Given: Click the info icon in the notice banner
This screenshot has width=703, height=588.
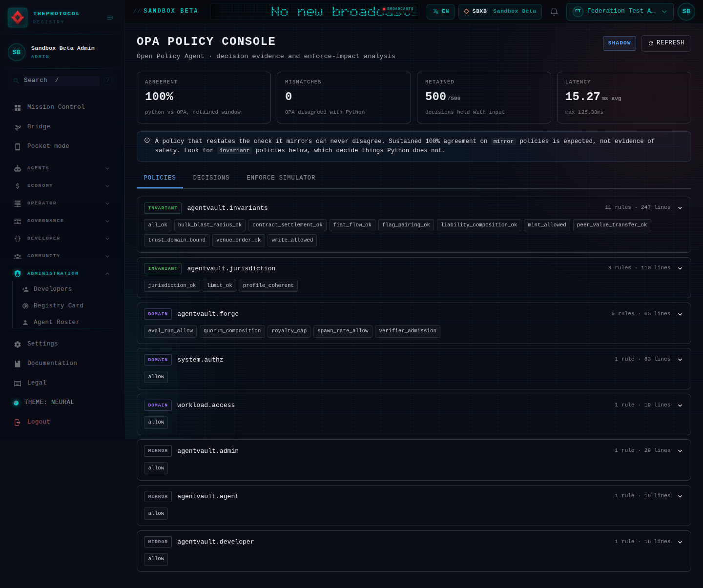Looking at the screenshot, I should (x=147, y=141).
